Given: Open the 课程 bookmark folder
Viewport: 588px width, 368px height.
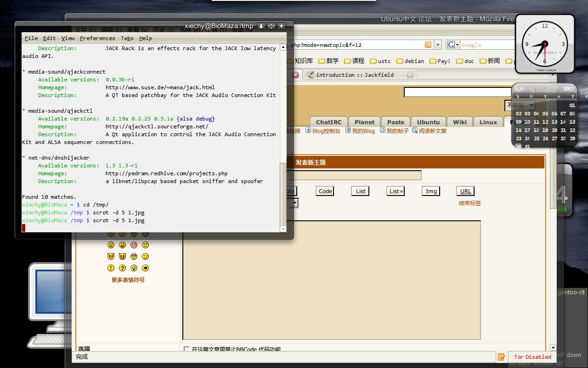Looking at the screenshot, I should [x=354, y=61].
